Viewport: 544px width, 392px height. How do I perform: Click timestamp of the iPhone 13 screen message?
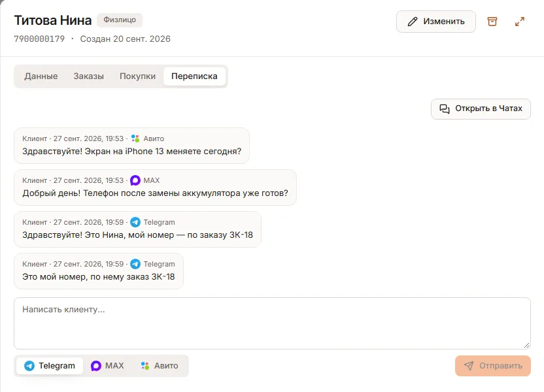coord(88,139)
